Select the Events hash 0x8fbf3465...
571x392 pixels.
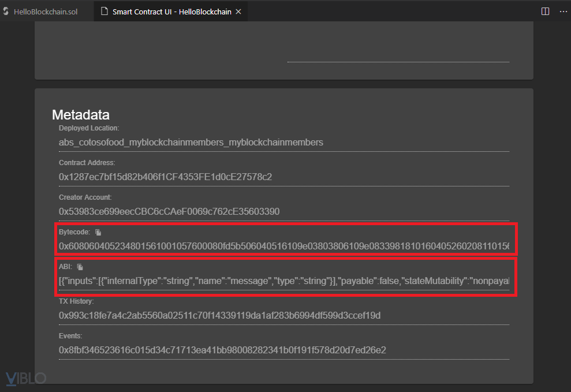[222, 350]
